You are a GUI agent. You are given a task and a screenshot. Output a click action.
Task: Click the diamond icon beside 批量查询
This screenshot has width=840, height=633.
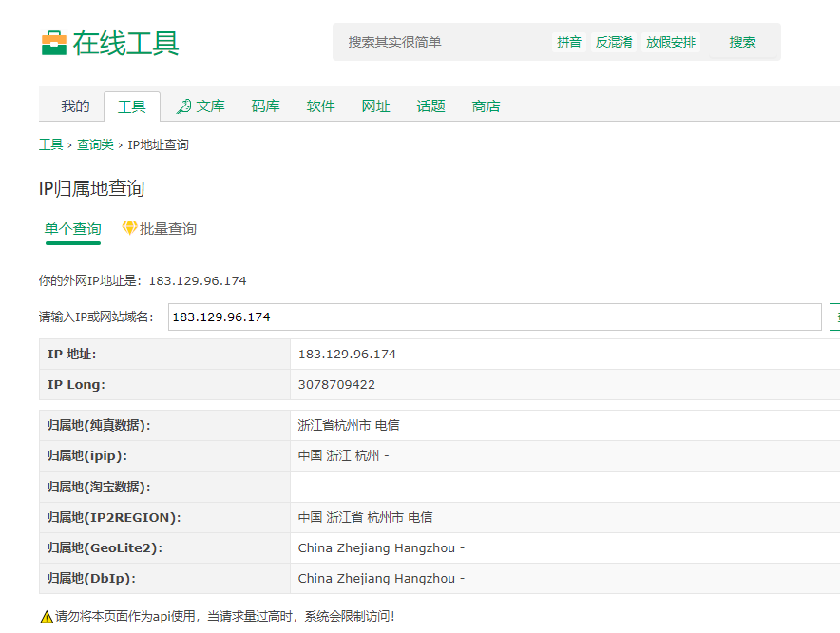(x=129, y=228)
